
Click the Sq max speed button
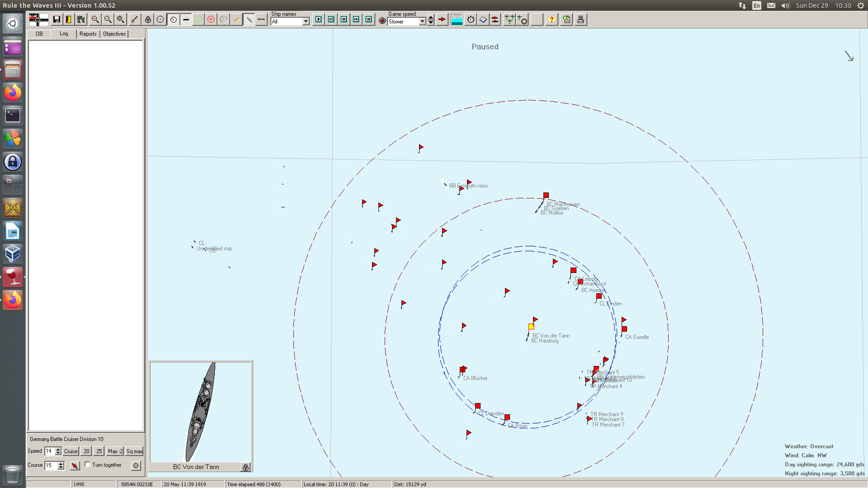(134, 451)
